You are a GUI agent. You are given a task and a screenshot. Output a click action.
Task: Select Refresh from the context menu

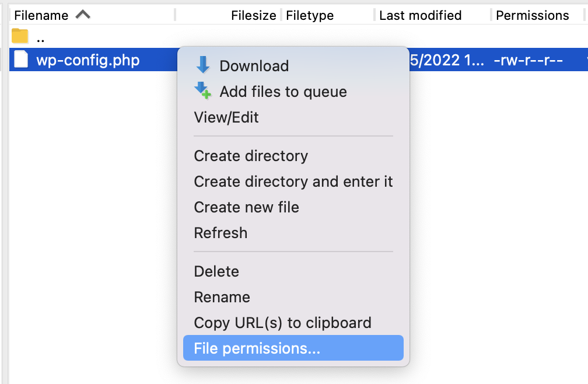point(220,233)
